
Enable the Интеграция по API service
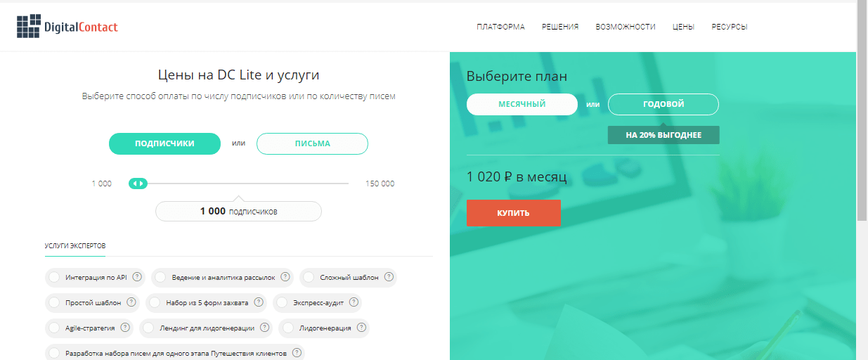tap(54, 278)
